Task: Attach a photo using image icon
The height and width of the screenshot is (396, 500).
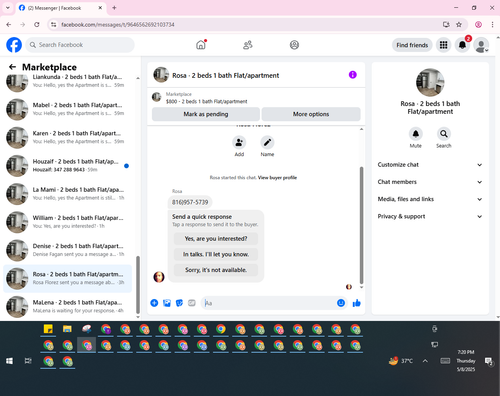Action: click(x=167, y=303)
